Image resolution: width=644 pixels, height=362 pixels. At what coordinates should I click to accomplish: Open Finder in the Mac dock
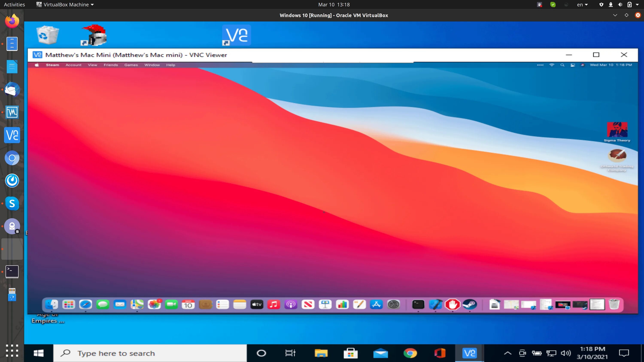click(52, 305)
